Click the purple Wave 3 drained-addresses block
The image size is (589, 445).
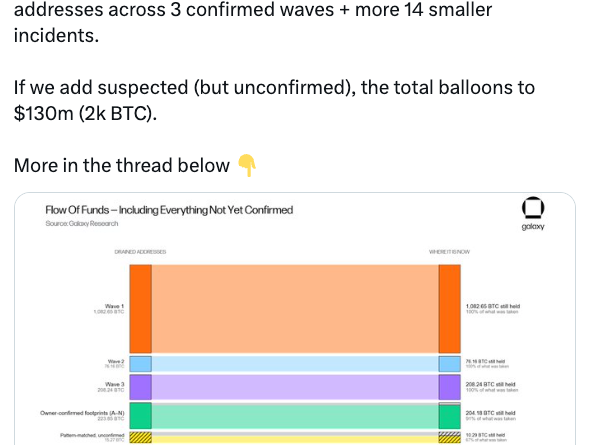click(141, 387)
